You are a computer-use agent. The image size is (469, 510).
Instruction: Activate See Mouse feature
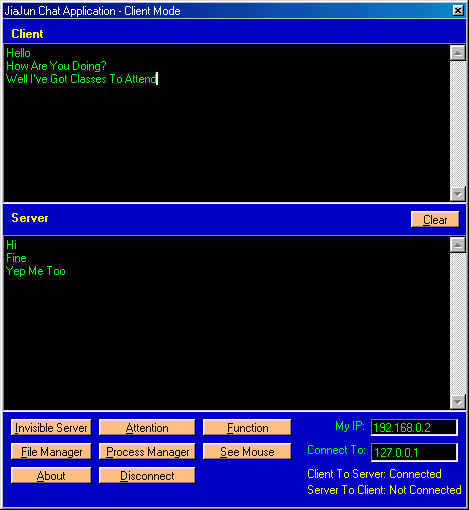(247, 452)
